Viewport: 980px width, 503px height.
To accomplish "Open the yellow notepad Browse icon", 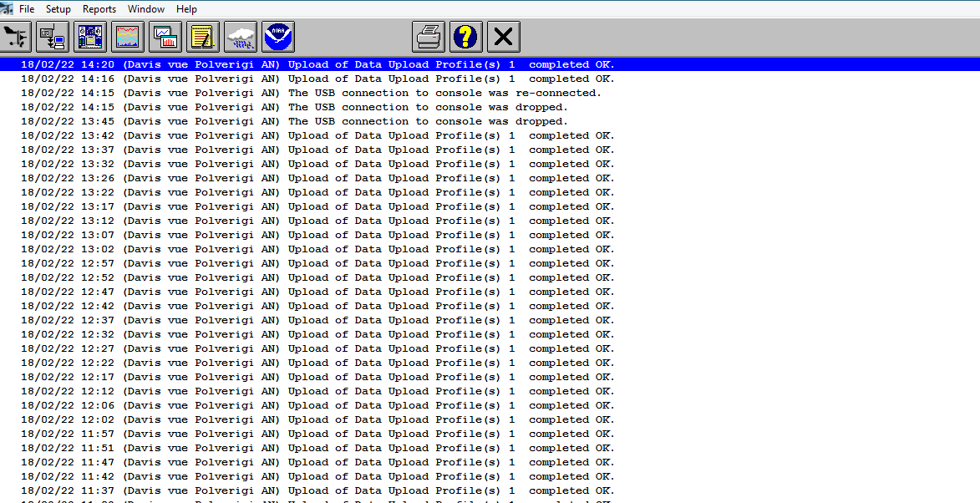I will point(203,37).
